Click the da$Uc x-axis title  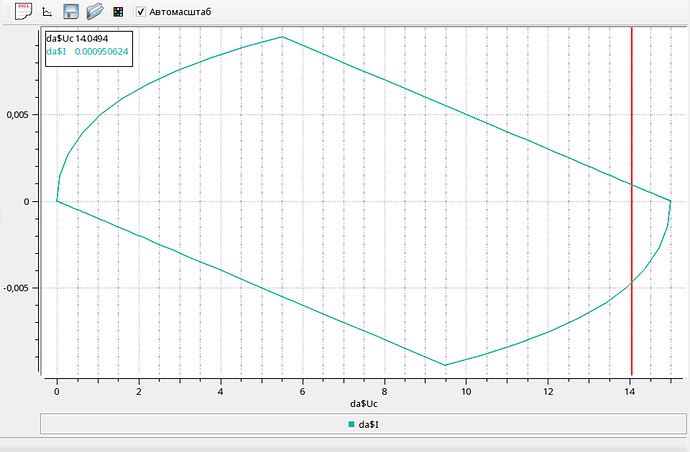pyautogui.click(x=364, y=404)
